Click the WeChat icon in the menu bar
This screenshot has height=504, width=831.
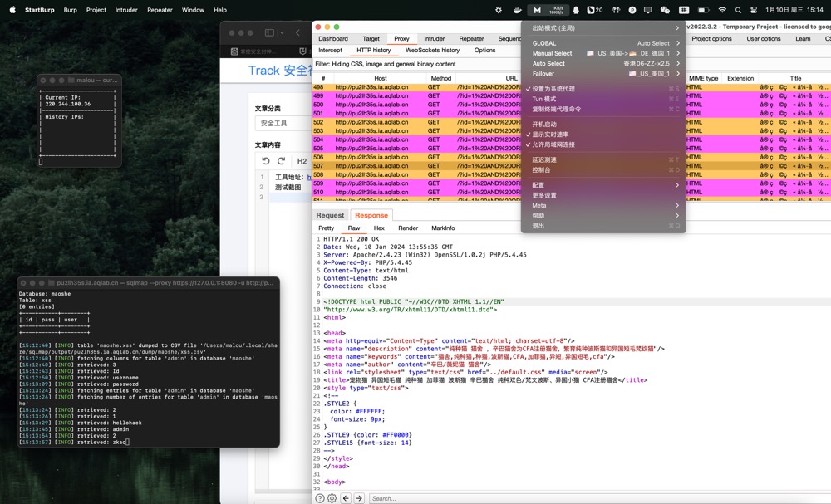(x=665, y=10)
